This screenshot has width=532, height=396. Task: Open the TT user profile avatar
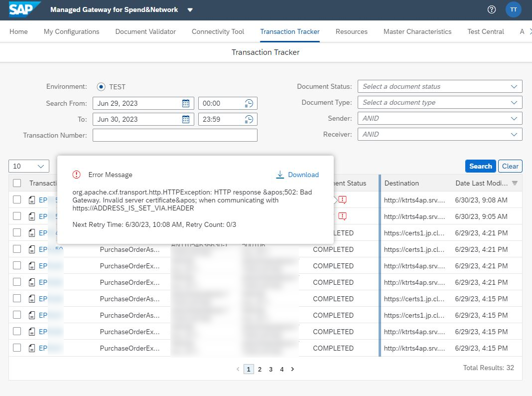513,9
